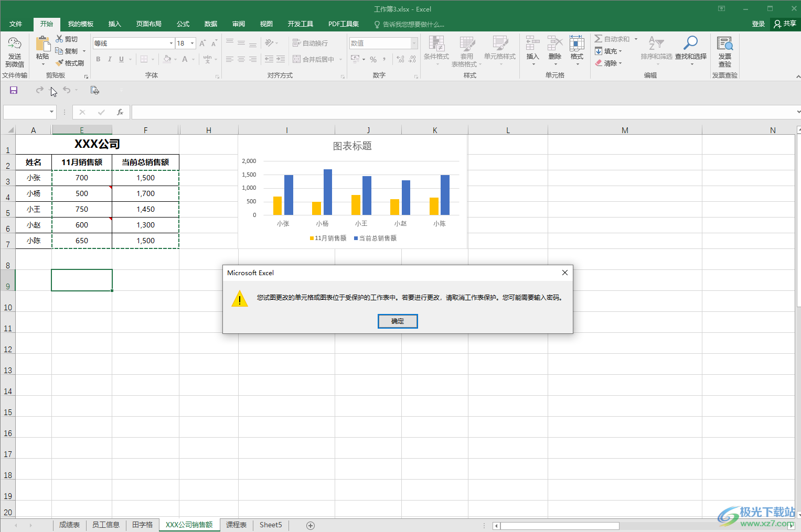Click the Cut scissors icon

click(59, 39)
